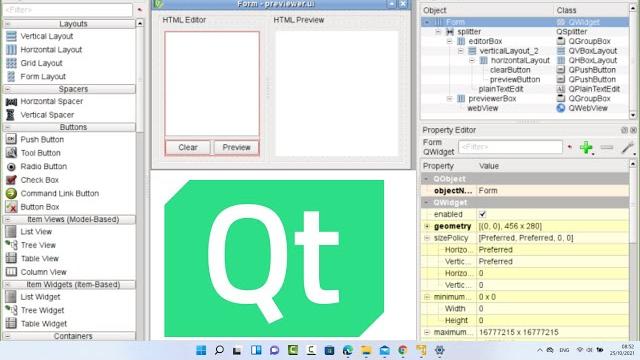
Task: Choose the Tool Button widget
Action: click(x=40, y=153)
